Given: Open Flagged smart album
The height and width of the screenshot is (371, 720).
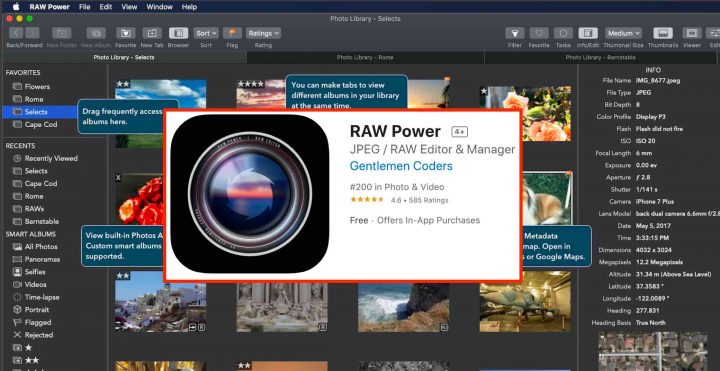Looking at the screenshot, I should [38, 322].
